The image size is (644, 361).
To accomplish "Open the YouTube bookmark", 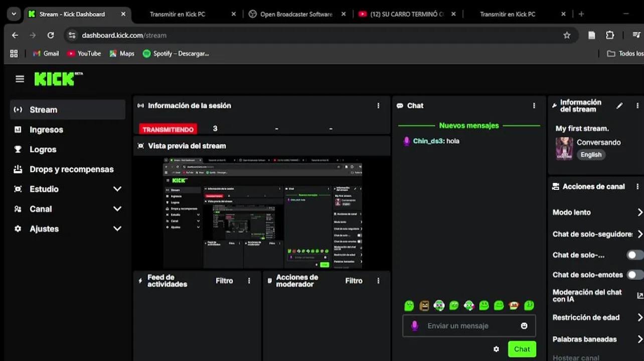I will point(84,54).
